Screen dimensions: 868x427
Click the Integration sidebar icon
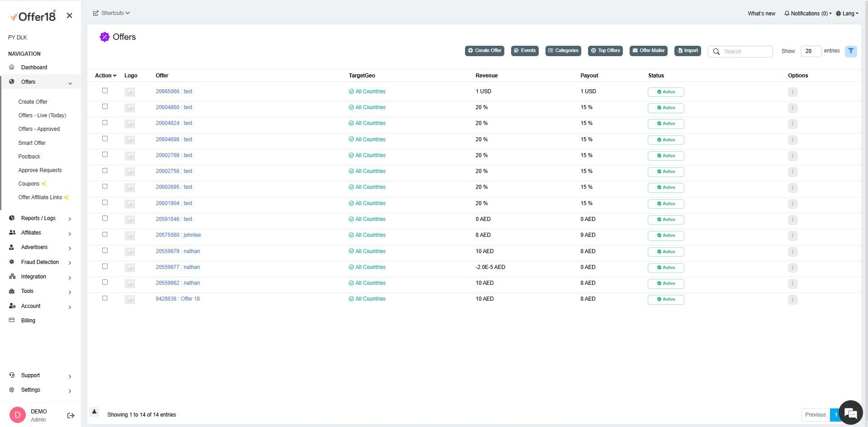click(x=12, y=276)
